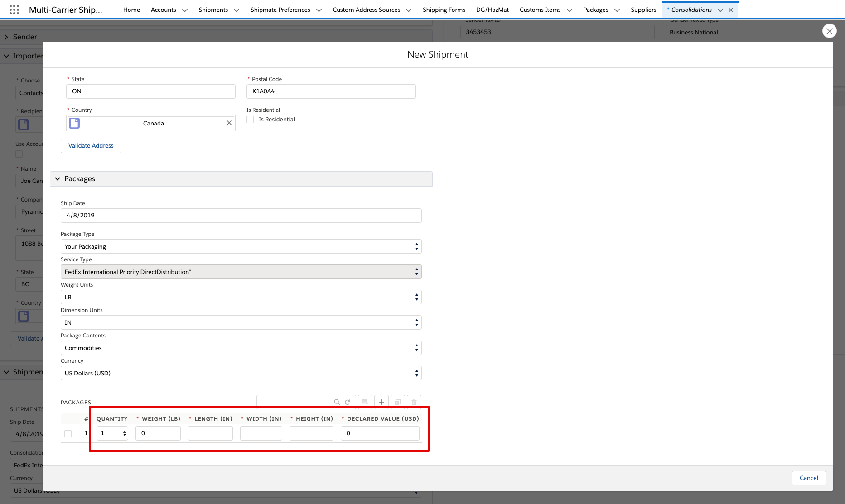Open the Accounts menu chevron
This screenshot has width=845, height=504.
[x=185, y=10]
